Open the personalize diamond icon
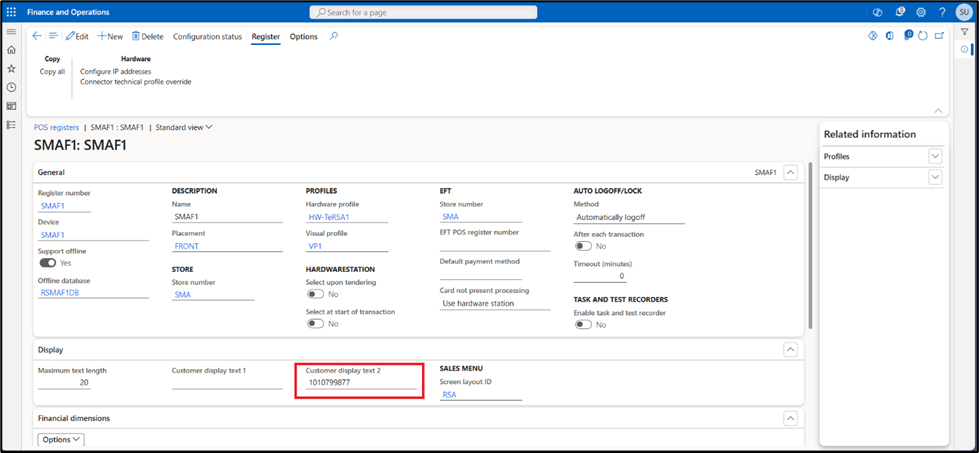The height and width of the screenshot is (453, 979). click(873, 36)
